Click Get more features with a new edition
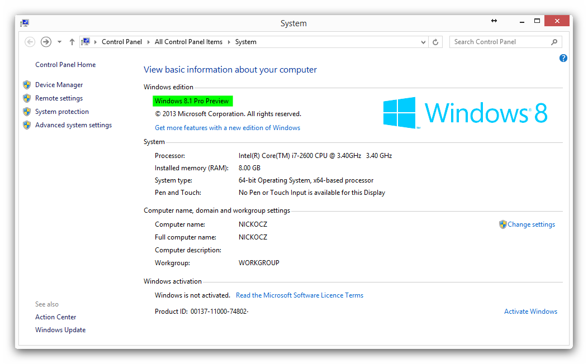Image resolution: width=588 pixels, height=364 pixels. (227, 128)
